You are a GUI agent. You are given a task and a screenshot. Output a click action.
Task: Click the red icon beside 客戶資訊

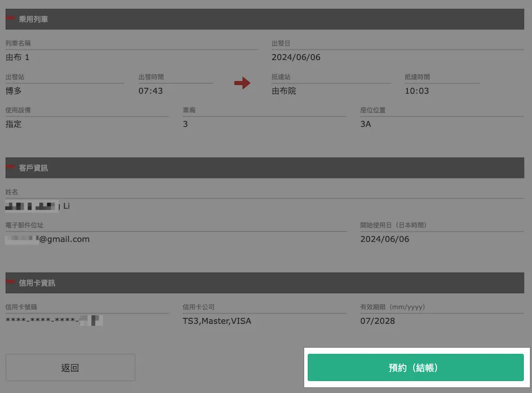point(10,167)
